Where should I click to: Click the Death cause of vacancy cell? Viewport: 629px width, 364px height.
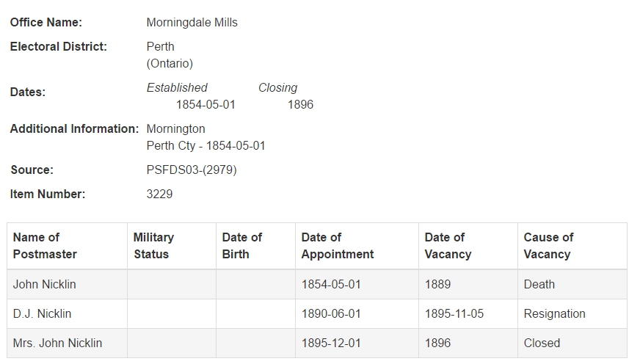pos(572,284)
